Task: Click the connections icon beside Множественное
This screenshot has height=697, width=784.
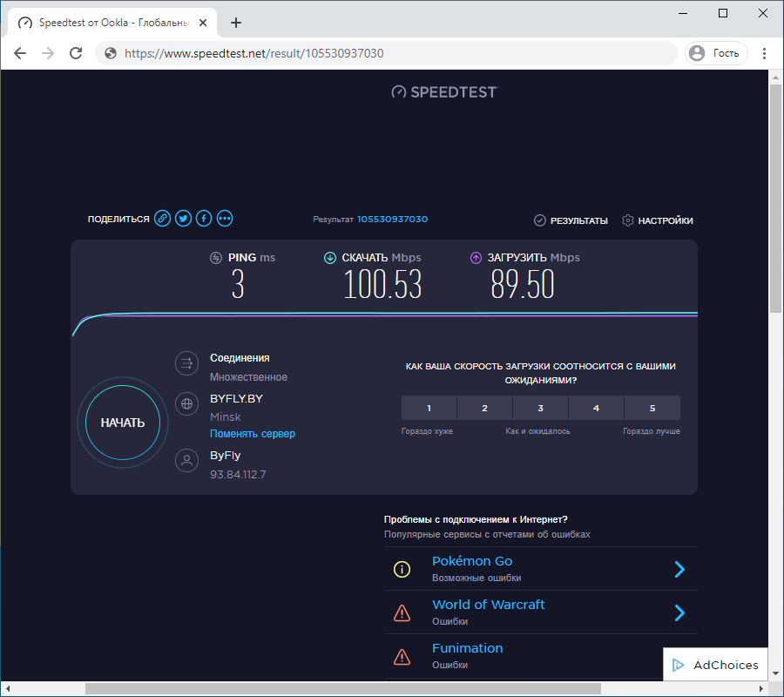Action: [186, 363]
